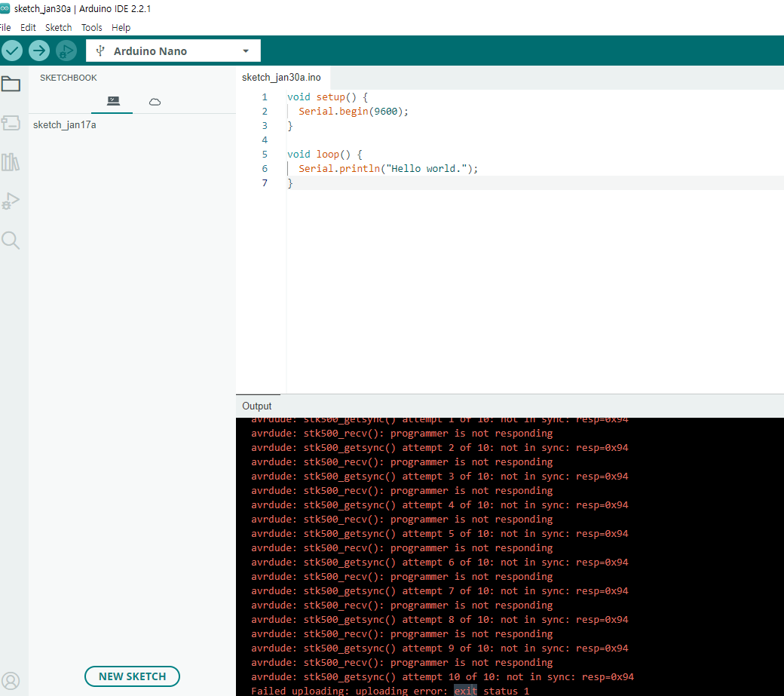Start debugging with the debug play icon
The width and height of the screenshot is (784, 696).
pos(66,51)
